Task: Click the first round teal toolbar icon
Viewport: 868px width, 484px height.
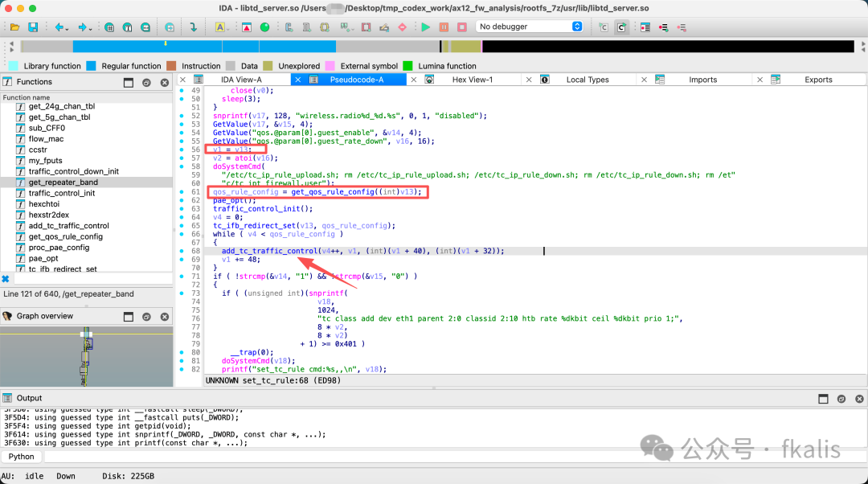Action: coord(109,27)
